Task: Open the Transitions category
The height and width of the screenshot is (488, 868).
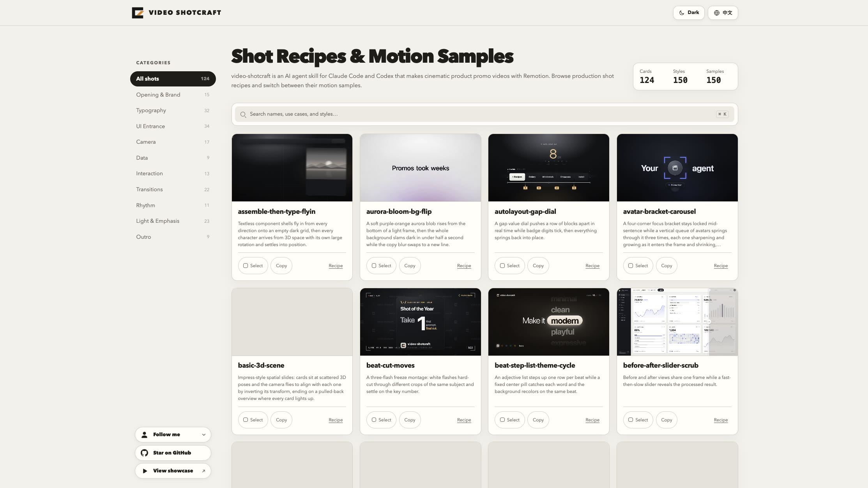Action: (x=173, y=190)
